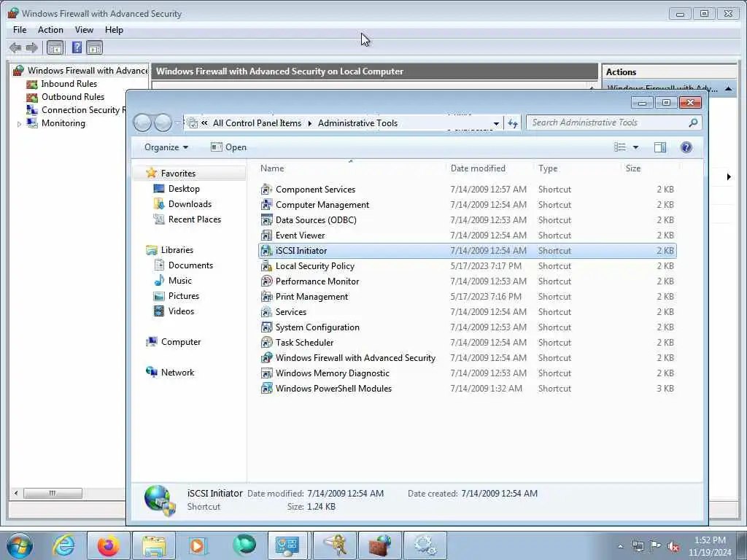Toggle the preview pane icon
The height and width of the screenshot is (560, 747).
(659, 147)
